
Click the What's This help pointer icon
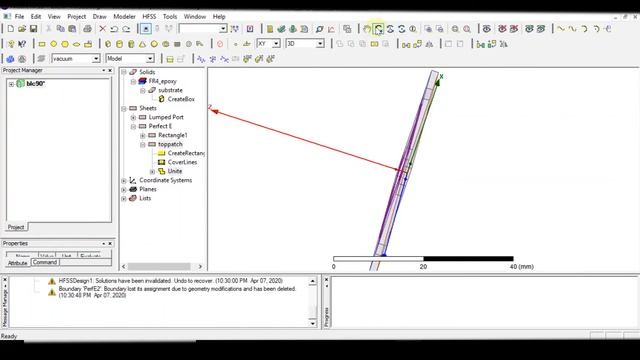point(22,44)
